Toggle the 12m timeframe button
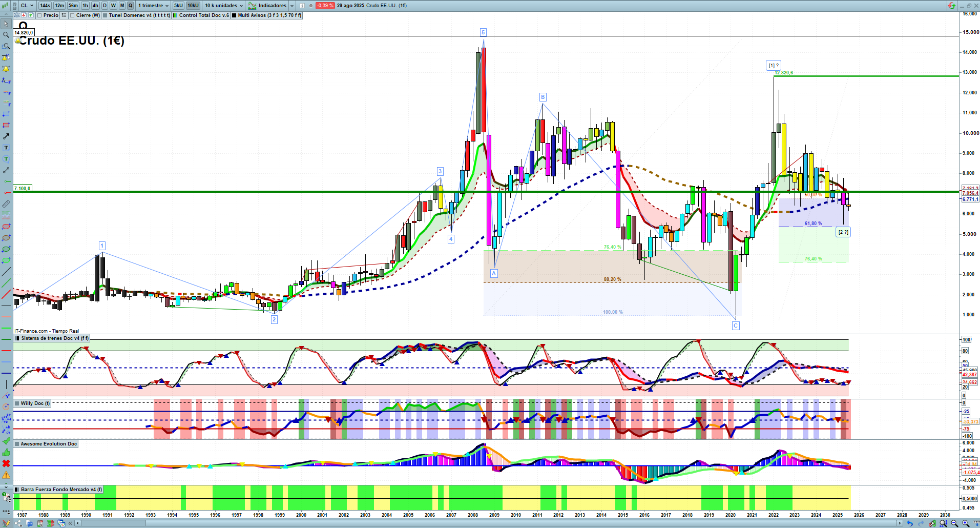 pos(59,6)
